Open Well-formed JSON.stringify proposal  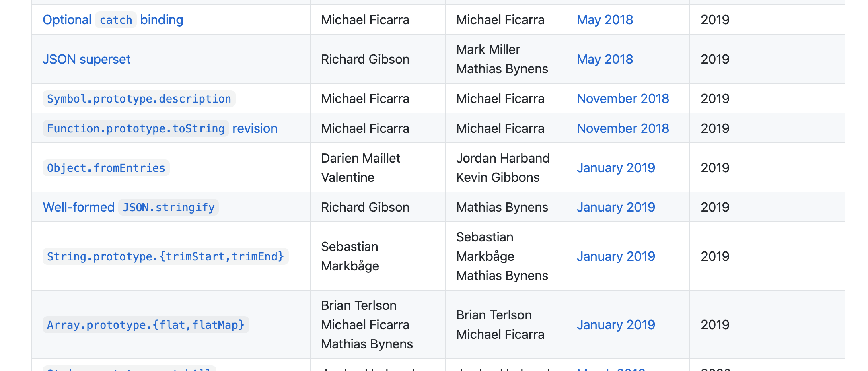click(131, 207)
